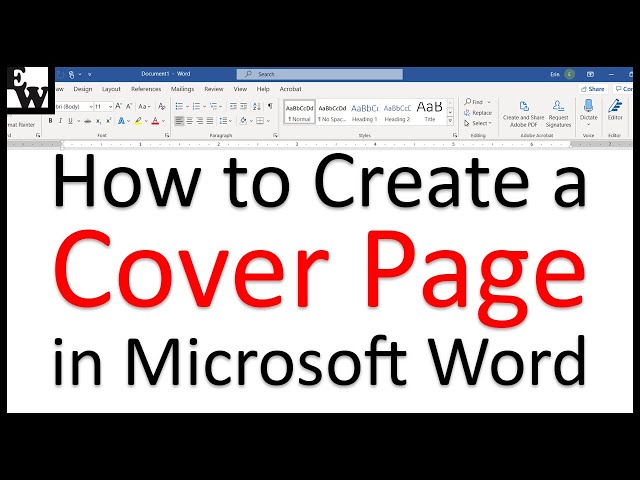Open the Help tab
Viewport: 640px width, 480px height.
click(263, 89)
